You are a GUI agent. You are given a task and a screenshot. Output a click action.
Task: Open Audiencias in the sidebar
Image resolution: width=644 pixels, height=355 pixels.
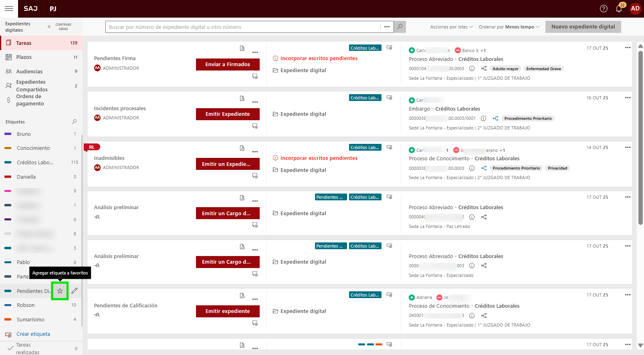[29, 71]
